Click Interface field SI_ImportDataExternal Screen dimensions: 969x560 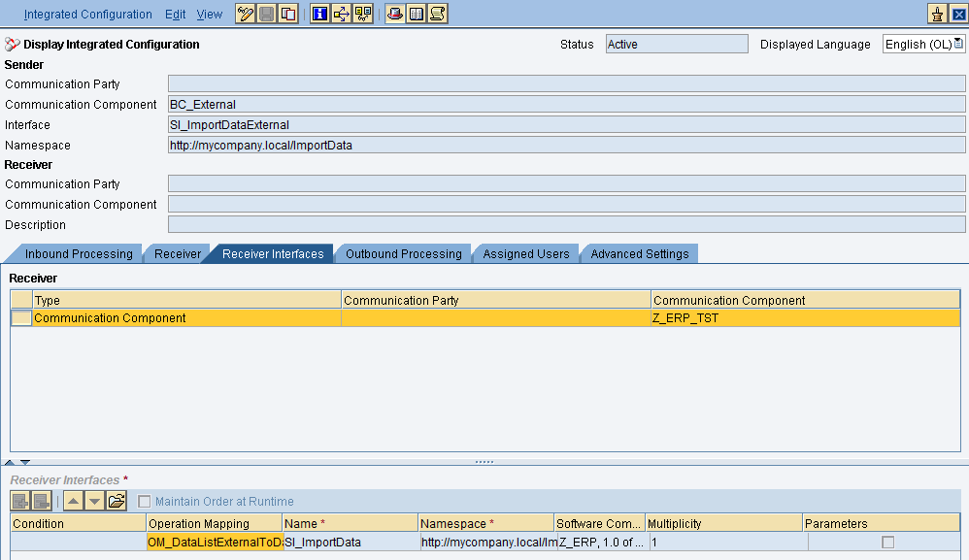click(x=567, y=125)
